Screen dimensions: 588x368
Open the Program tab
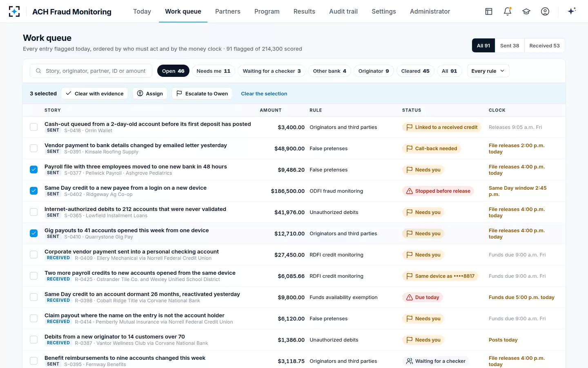[267, 11]
